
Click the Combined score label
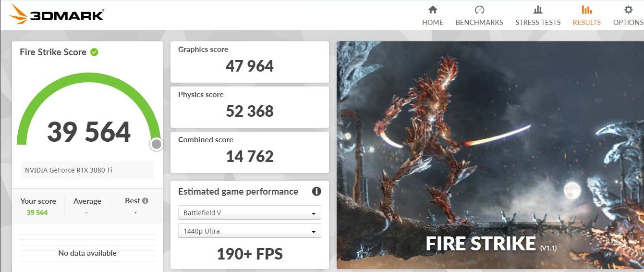tap(206, 140)
